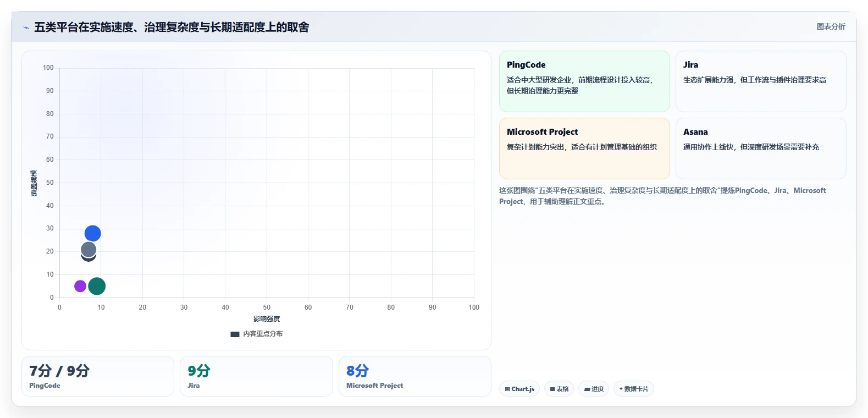868x418 pixels.
Task: Click the 进度 tag chip
Action: 594,389
